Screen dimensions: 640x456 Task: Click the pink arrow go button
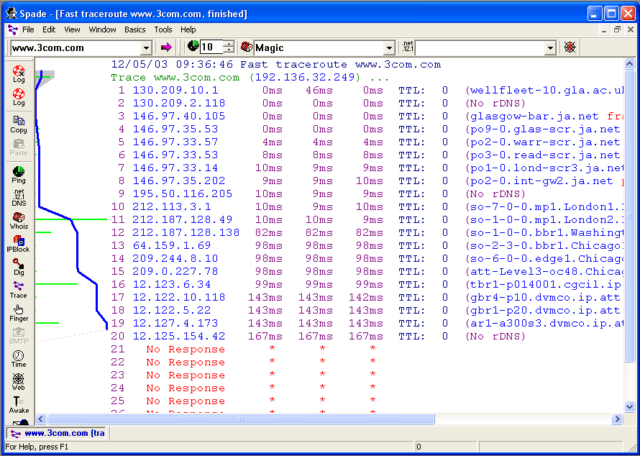[166, 47]
